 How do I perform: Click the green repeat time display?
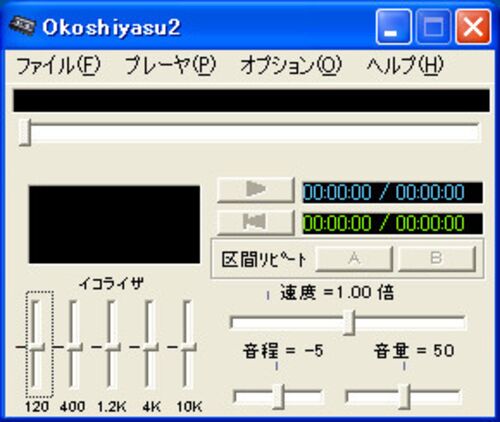[392, 223]
